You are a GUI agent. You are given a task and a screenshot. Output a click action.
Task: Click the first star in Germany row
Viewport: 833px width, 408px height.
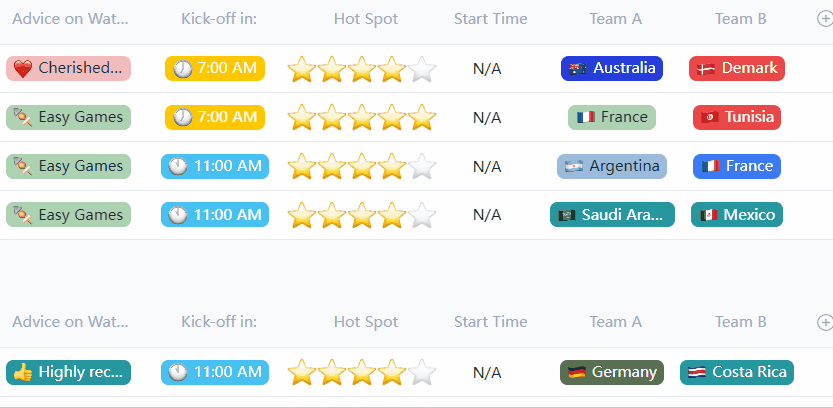tap(302, 373)
